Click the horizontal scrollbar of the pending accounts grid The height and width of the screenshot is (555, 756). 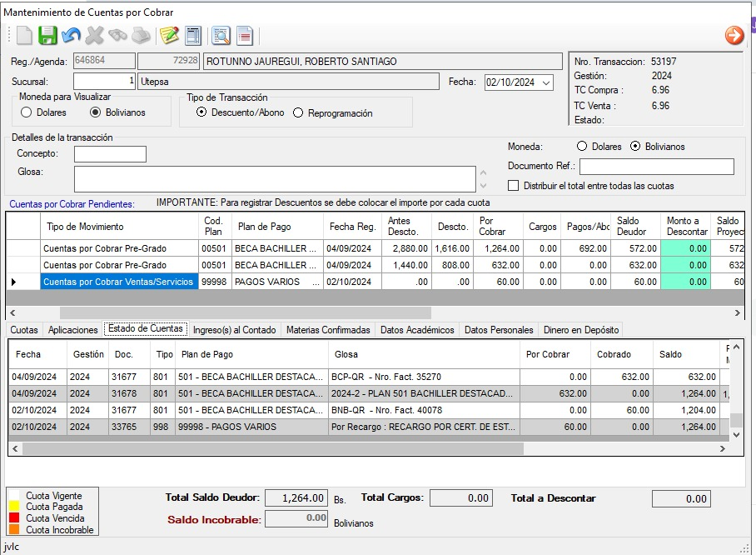(246, 312)
